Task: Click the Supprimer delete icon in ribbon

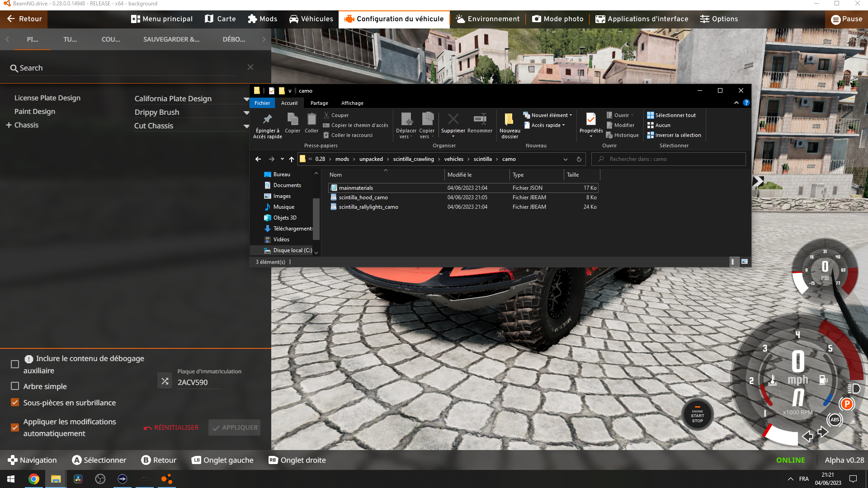Action: [453, 119]
